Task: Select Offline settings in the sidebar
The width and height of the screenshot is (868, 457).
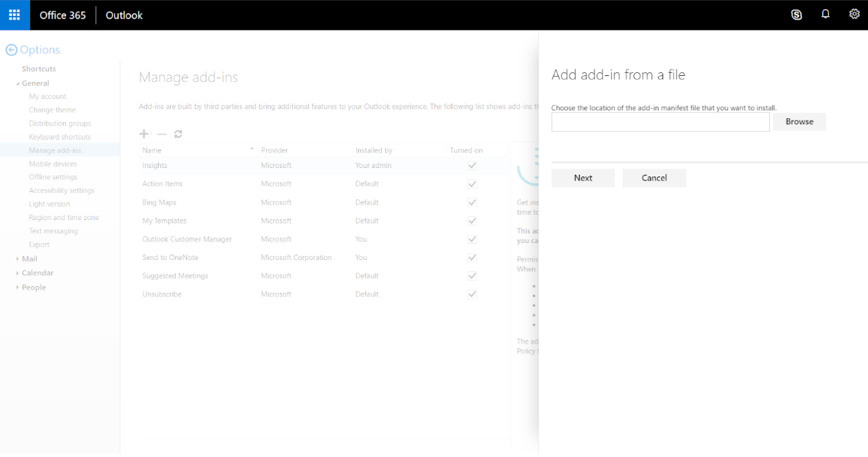Action: [53, 177]
